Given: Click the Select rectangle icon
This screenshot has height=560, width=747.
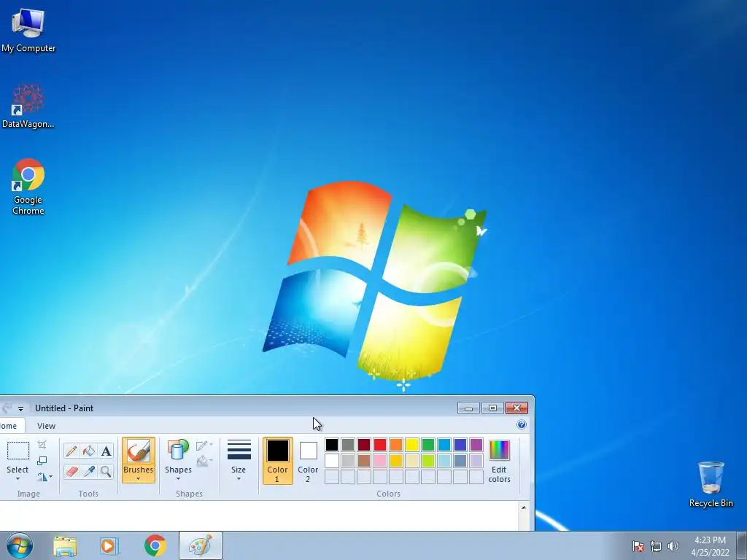Looking at the screenshot, I should tap(18, 451).
